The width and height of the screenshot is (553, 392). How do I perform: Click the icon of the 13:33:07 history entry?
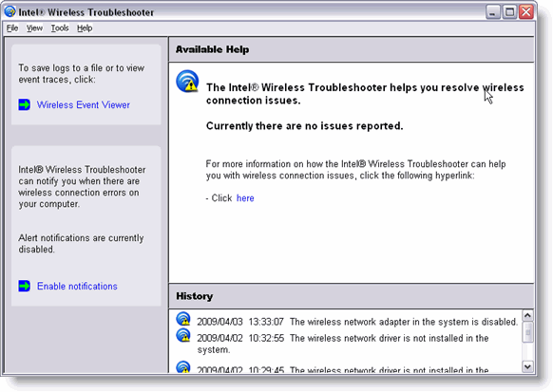pos(183,319)
